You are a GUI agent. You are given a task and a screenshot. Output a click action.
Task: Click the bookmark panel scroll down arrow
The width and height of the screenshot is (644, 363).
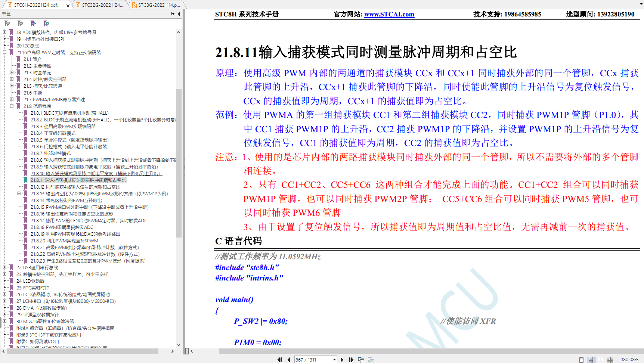179,345
